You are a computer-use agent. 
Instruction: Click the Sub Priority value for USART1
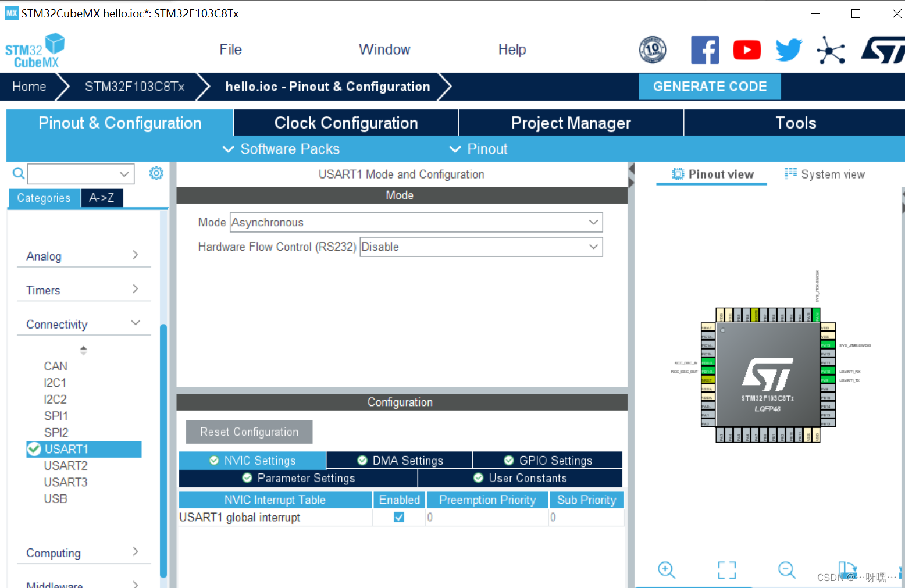coord(586,517)
